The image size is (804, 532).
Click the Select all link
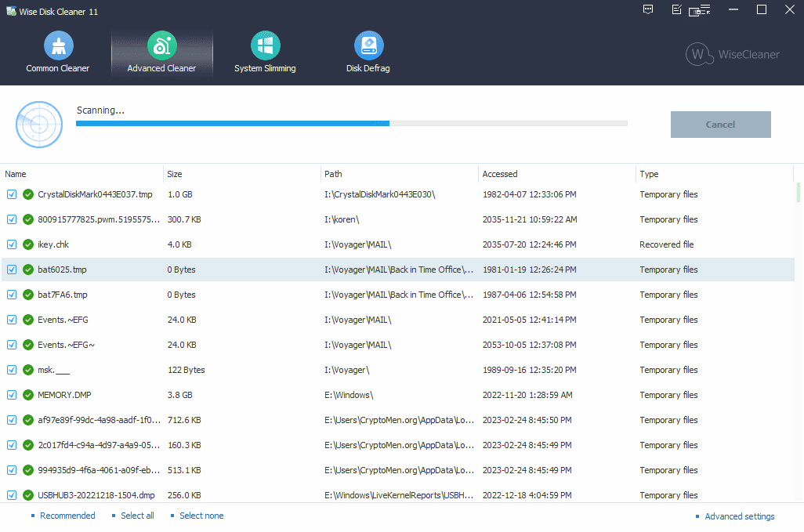tap(137, 516)
